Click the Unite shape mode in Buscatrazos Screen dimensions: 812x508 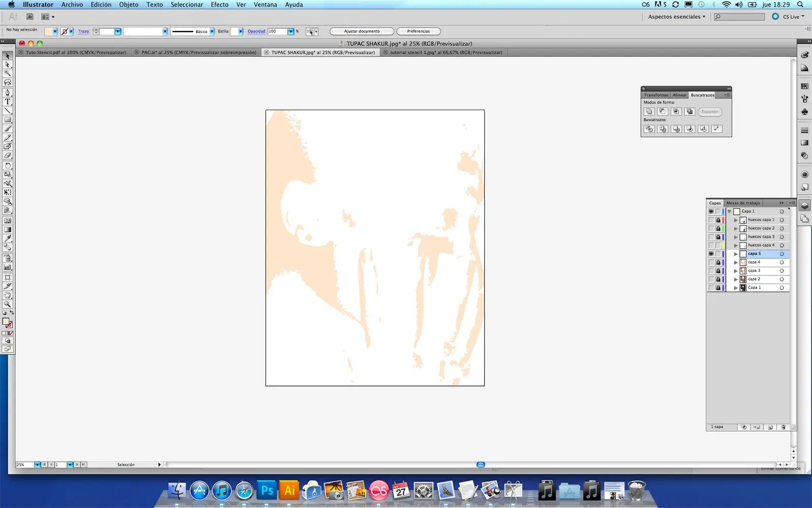649,111
